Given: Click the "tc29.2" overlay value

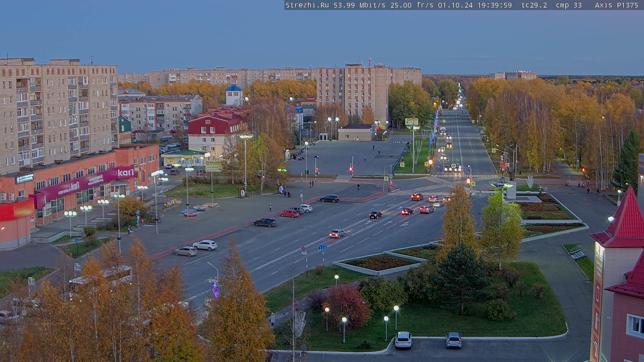Looking at the screenshot, I should (534, 5).
